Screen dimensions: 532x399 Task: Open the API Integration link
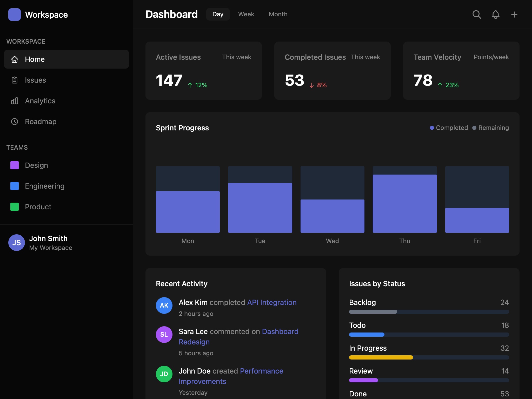(x=271, y=302)
